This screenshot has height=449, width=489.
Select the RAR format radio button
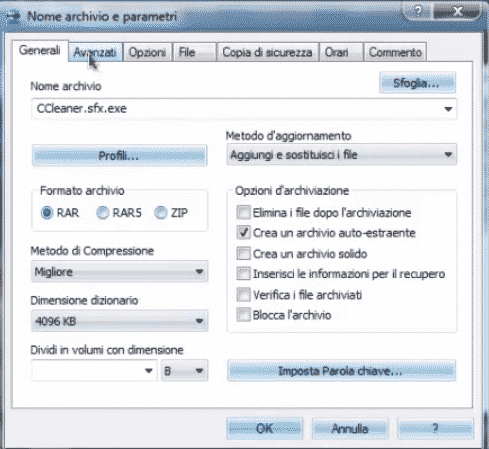[47, 213]
